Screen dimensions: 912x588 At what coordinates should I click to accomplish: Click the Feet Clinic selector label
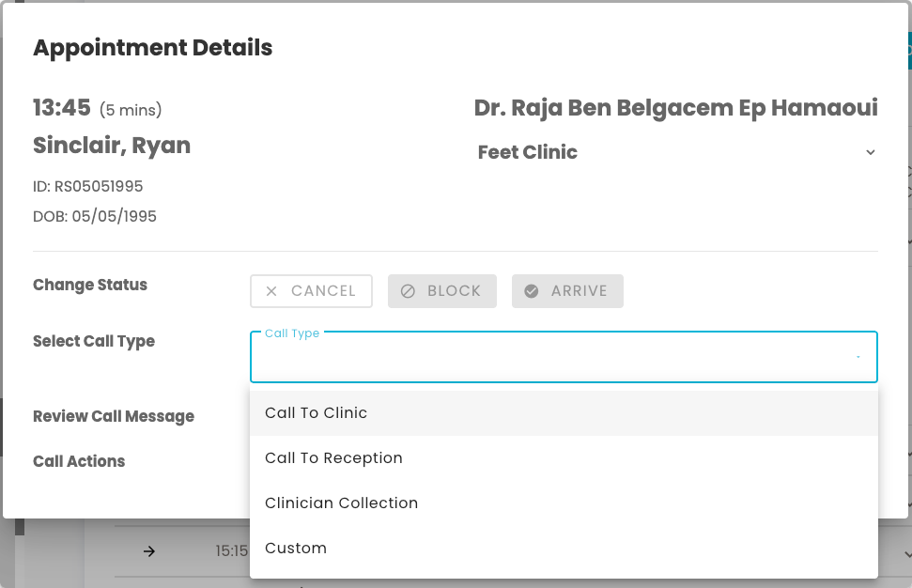pos(528,152)
